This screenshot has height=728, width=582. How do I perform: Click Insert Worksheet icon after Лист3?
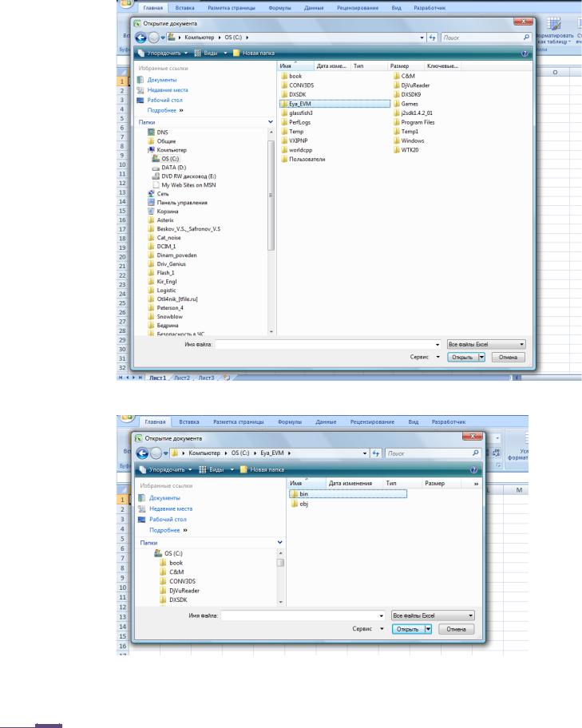(226, 377)
